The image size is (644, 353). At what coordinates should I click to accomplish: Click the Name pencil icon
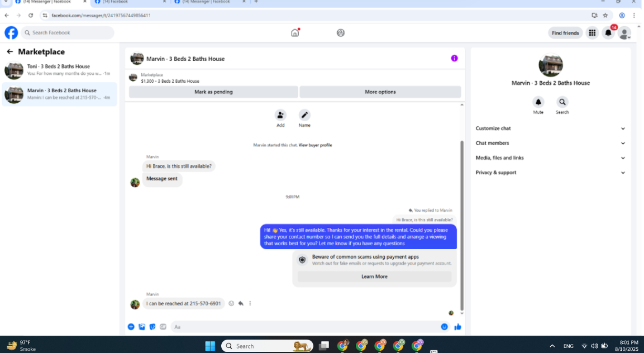304,115
